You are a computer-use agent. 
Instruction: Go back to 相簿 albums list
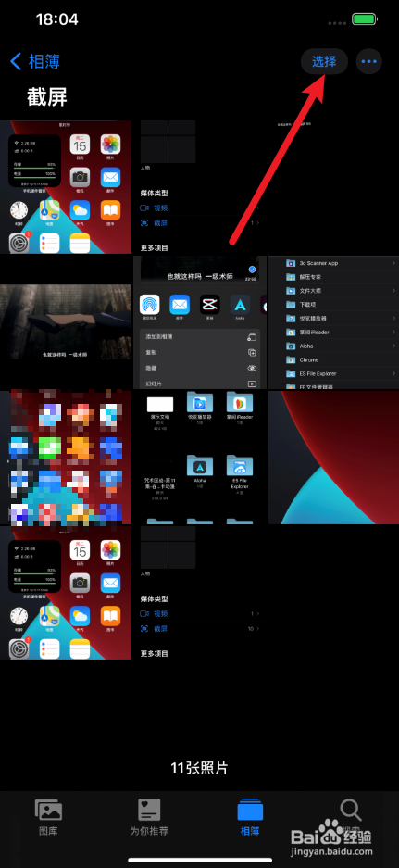coord(35,61)
